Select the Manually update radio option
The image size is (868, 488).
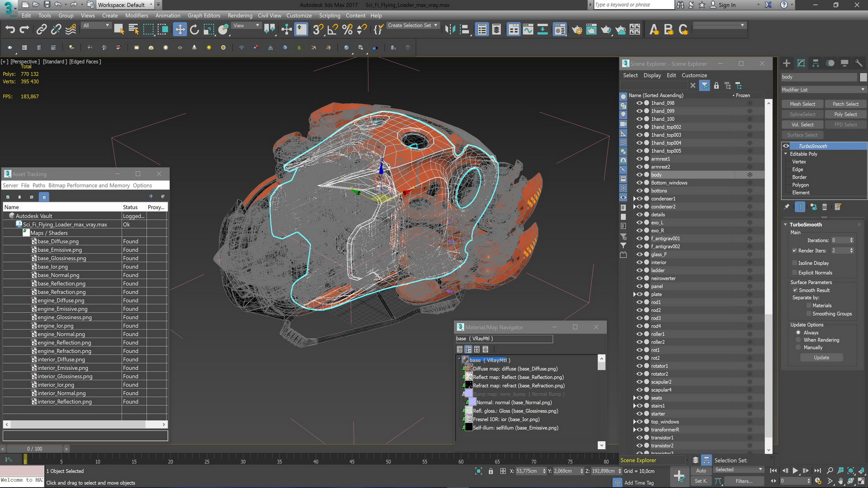798,347
